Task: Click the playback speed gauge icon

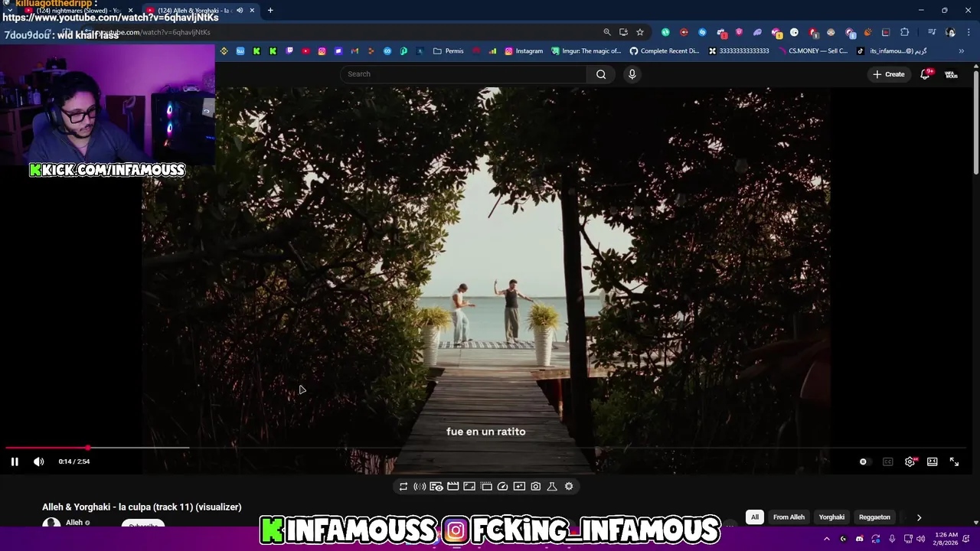Action: coord(502,487)
